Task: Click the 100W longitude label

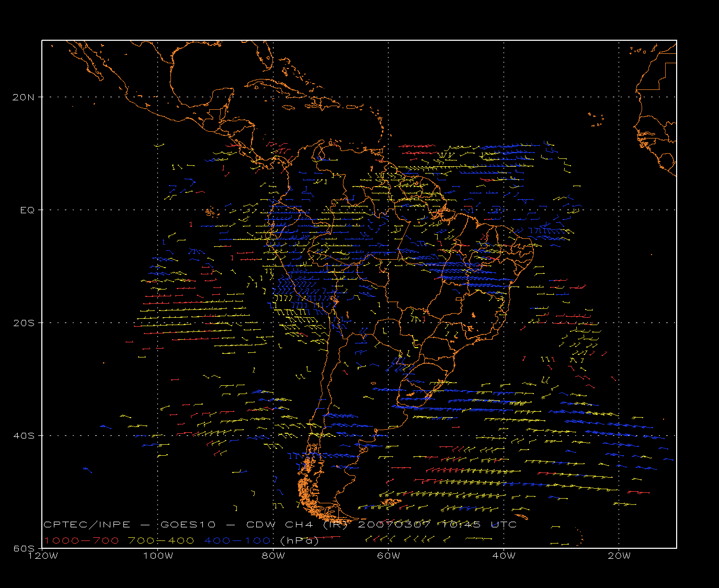Action: coord(158,556)
